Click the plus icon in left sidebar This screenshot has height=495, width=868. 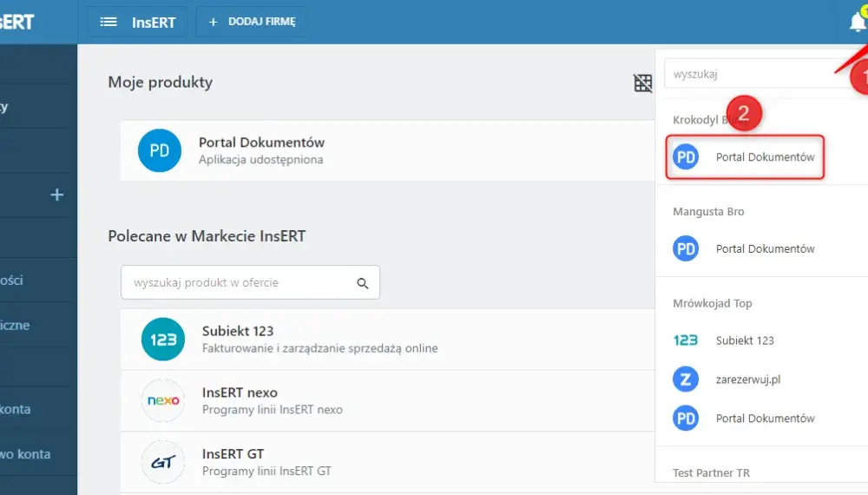click(56, 195)
